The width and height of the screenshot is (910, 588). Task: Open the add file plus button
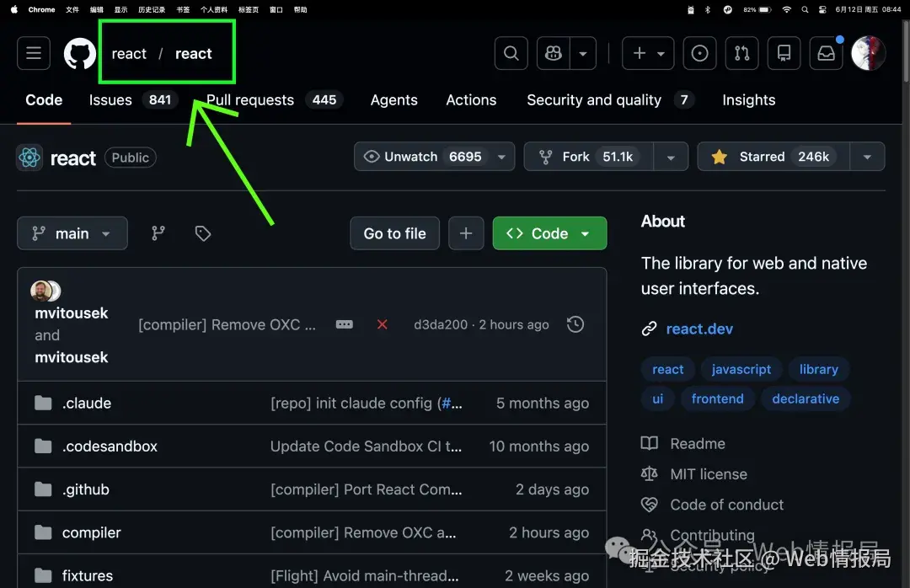(x=466, y=233)
